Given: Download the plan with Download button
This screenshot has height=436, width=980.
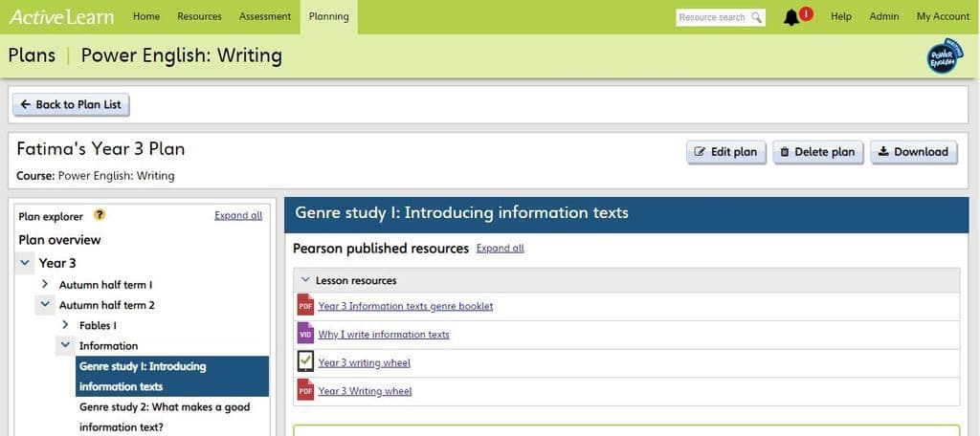Looking at the screenshot, I should click(913, 152).
